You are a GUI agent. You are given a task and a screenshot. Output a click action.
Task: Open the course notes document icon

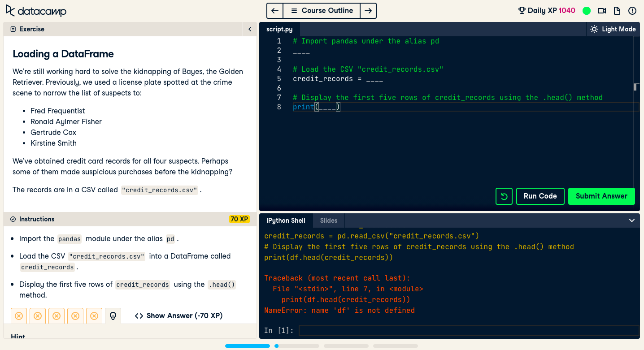617,10
